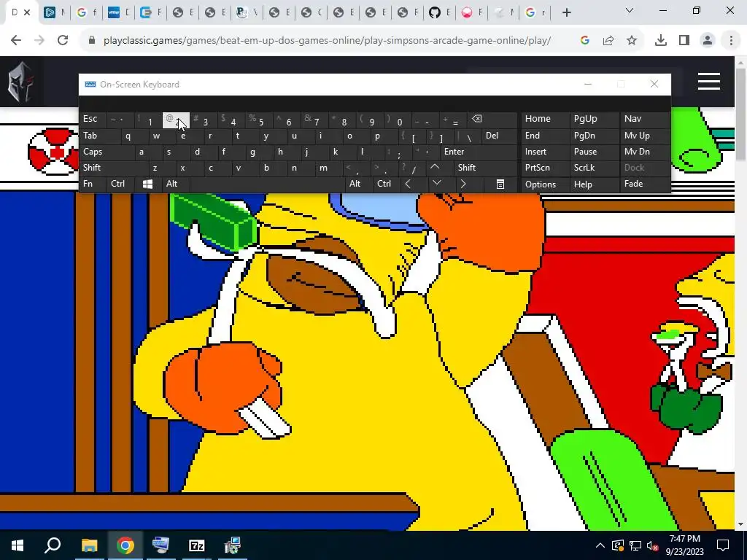This screenshot has height=560, width=747.
Task: Reload the page in Chrome
Action: pyautogui.click(x=63, y=41)
